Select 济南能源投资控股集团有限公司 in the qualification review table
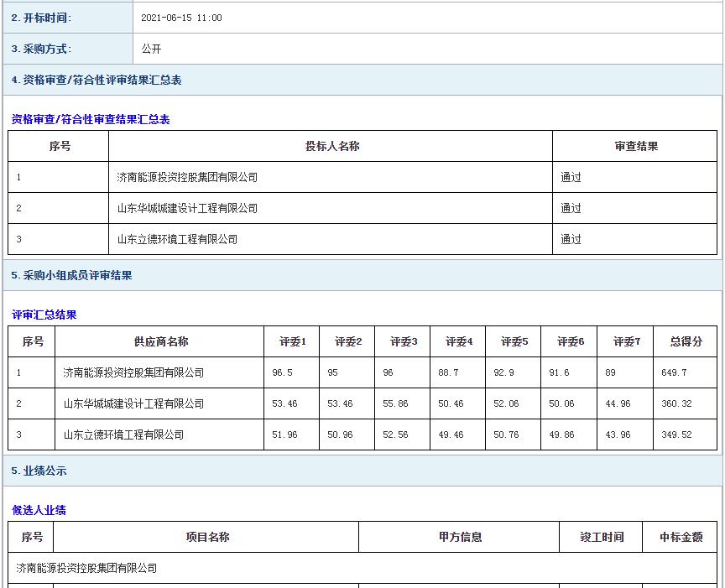 coord(187,178)
